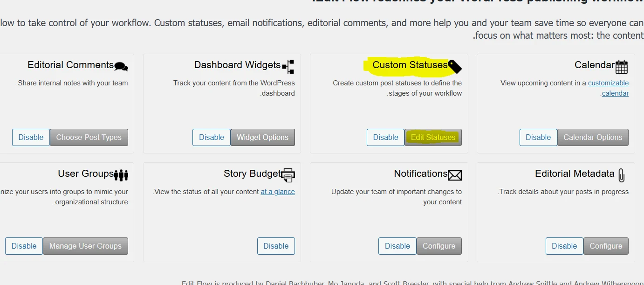Configure the Notifications module
This screenshot has width=644, height=285.
tap(439, 246)
